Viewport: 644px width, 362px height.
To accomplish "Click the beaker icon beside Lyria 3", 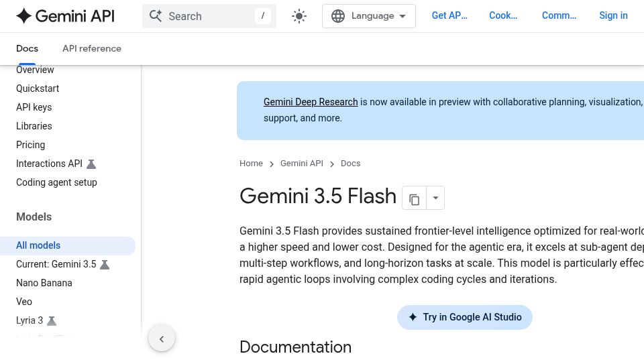I will 52,321.
